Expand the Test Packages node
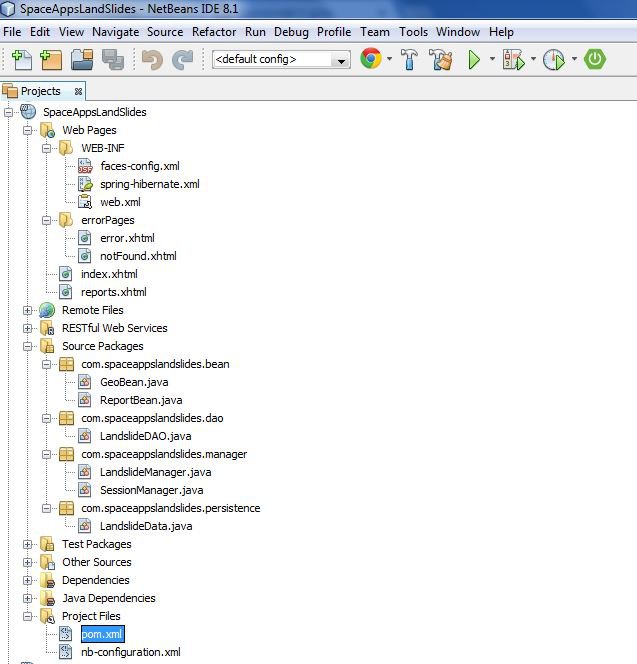The width and height of the screenshot is (637, 664). pyautogui.click(x=27, y=544)
